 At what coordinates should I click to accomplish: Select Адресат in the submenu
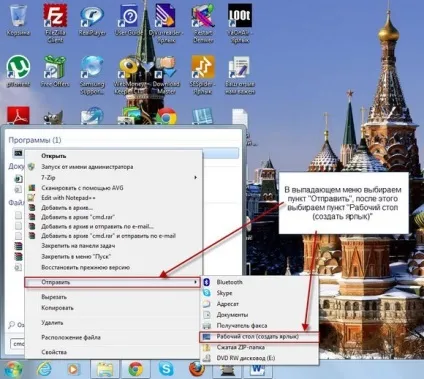click(x=259, y=304)
